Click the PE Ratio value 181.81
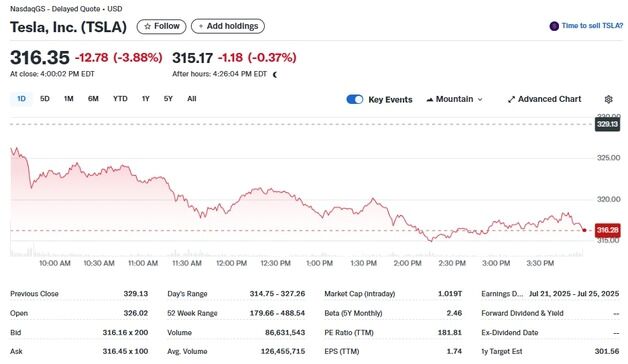Viewport: 628px width, 364px height. (450, 332)
